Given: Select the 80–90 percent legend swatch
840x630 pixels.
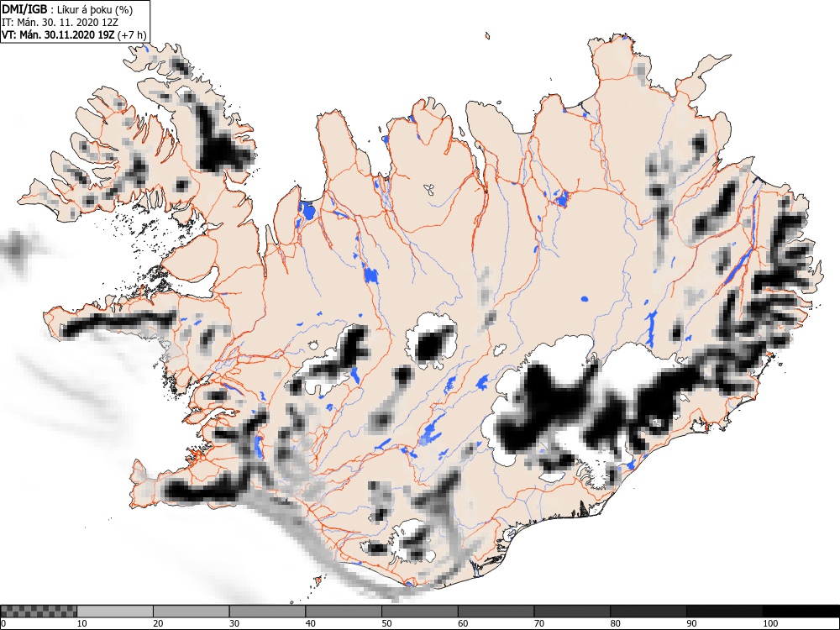Looking at the screenshot, I should (648, 612).
